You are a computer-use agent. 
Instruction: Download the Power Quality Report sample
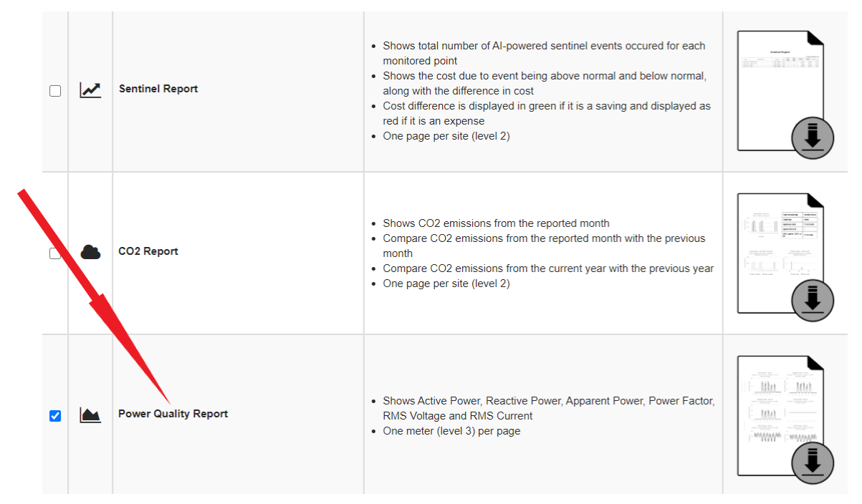pyautogui.click(x=813, y=462)
